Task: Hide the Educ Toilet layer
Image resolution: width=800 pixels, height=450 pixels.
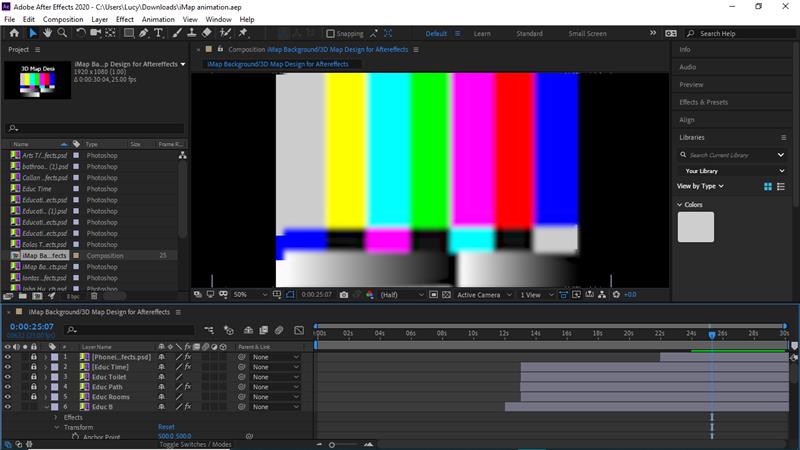Action: click(8, 377)
